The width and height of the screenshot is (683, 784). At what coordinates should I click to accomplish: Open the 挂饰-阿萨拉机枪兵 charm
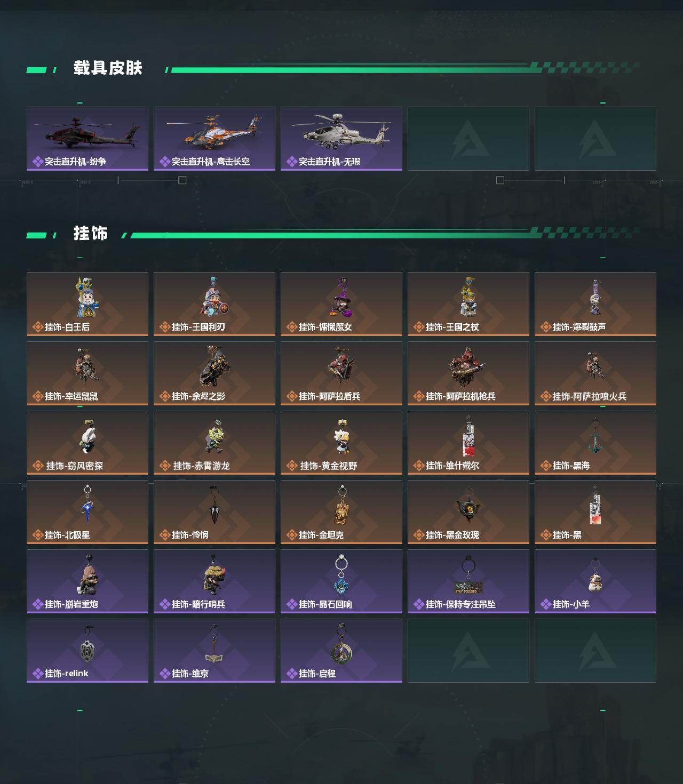pyautogui.click(x=468, y=373)
